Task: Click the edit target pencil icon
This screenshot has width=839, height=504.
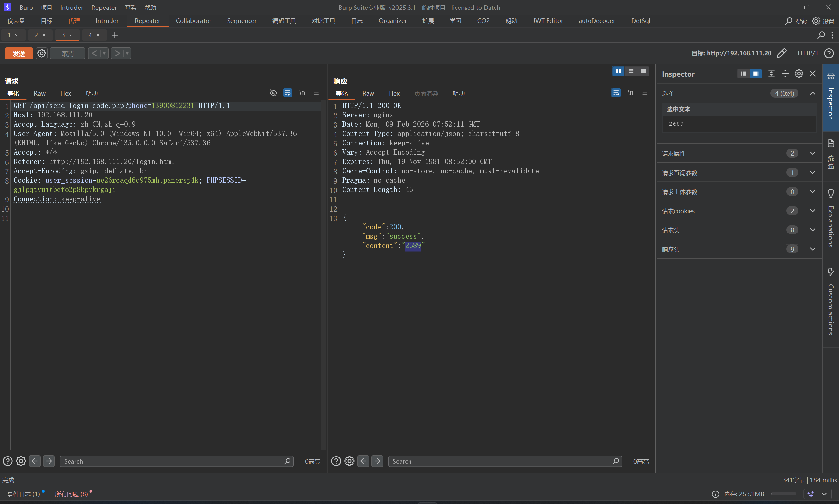Action: [782, 53]
